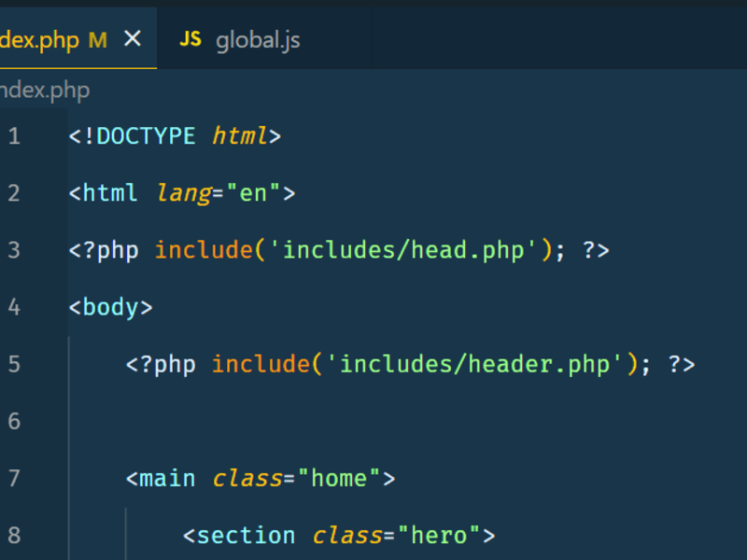This screenshot has width=747, height=560.
Task: Click the JS file icon on global.js tab
Action: (x=190, y=38)
